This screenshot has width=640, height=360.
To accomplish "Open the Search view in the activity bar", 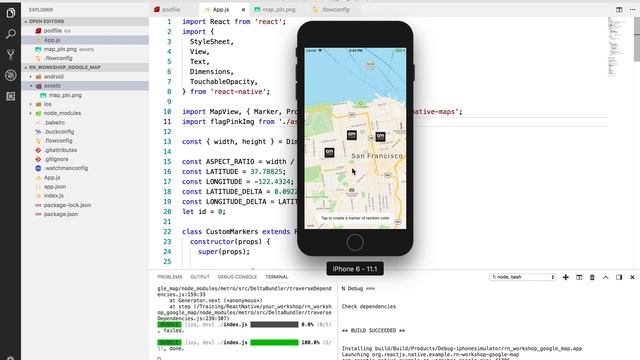I will [11, 33].
